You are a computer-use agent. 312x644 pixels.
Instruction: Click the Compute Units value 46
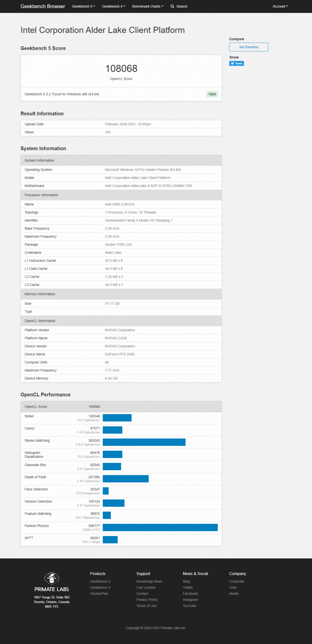107,362
